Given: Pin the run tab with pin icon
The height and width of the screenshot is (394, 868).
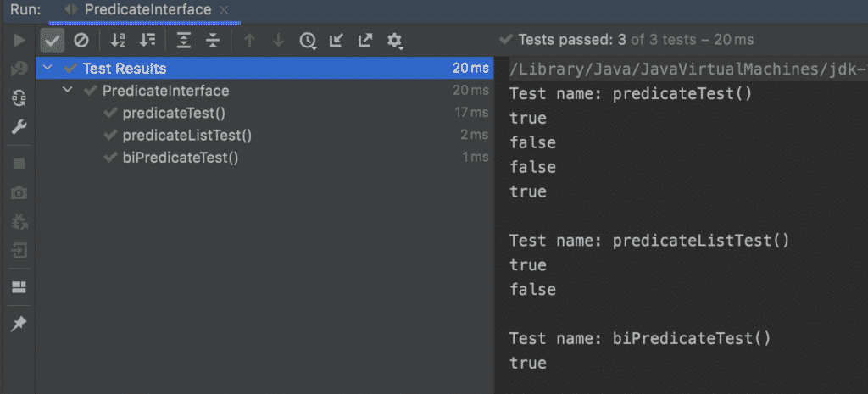Looking at the screenshot, I should 18,324.
